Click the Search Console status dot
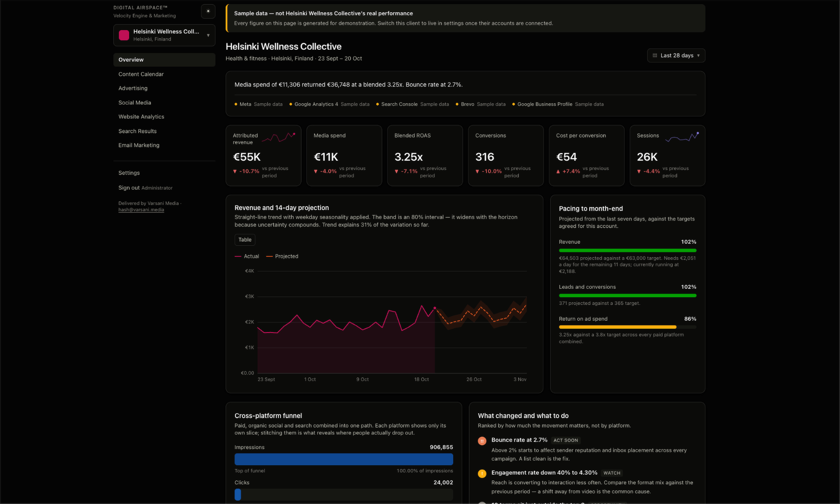 point(377,104)
